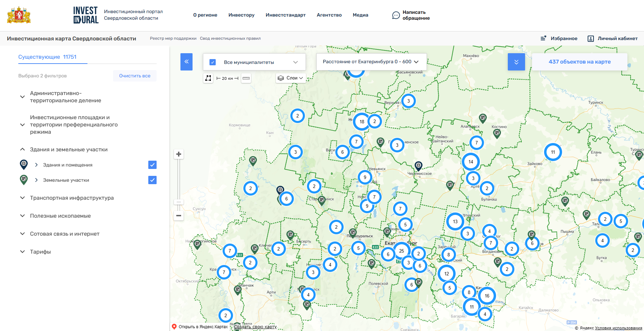Click Инвестиционная карта Свердловской области heading
Image resolution: width=644 pixels, height=331 pixels.
[72, 38]
